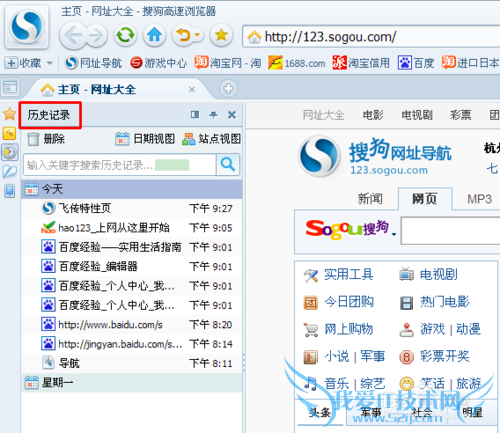Click the yellow note sidebar icon
The height and width of the screenshot is (433, 500).
pyautogui.click(x=9, y=133)
